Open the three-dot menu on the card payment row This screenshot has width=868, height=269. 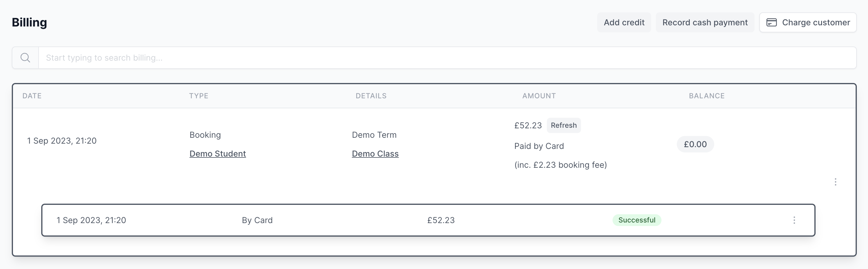(x=794, y=220)
